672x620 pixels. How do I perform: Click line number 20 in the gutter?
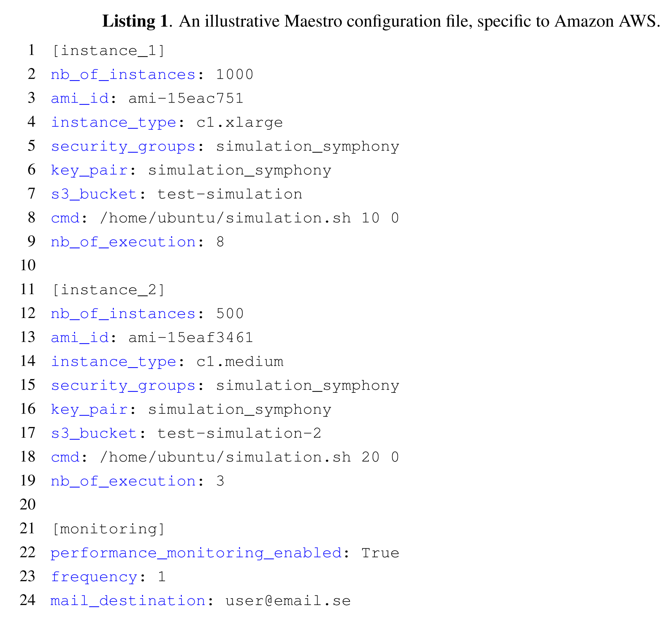pos(28,505)
